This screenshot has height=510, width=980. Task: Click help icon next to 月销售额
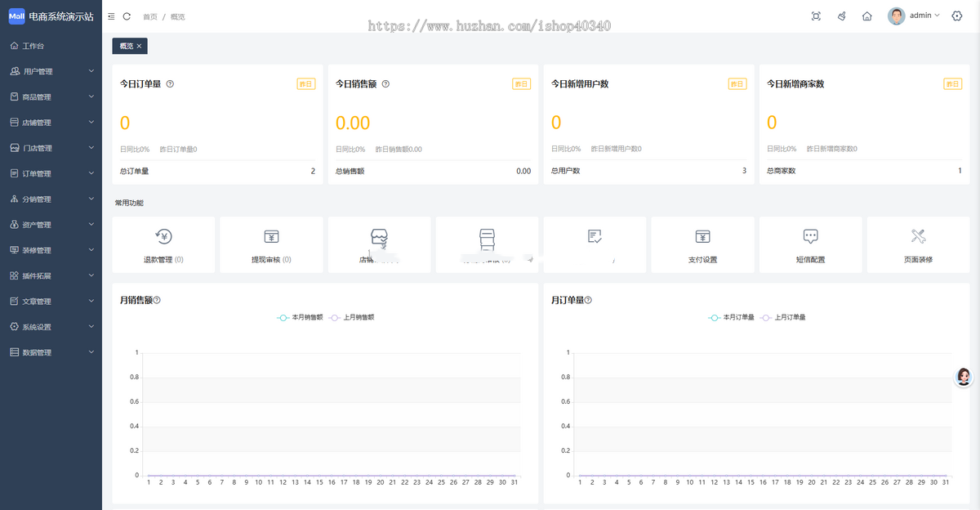(157, 300)
